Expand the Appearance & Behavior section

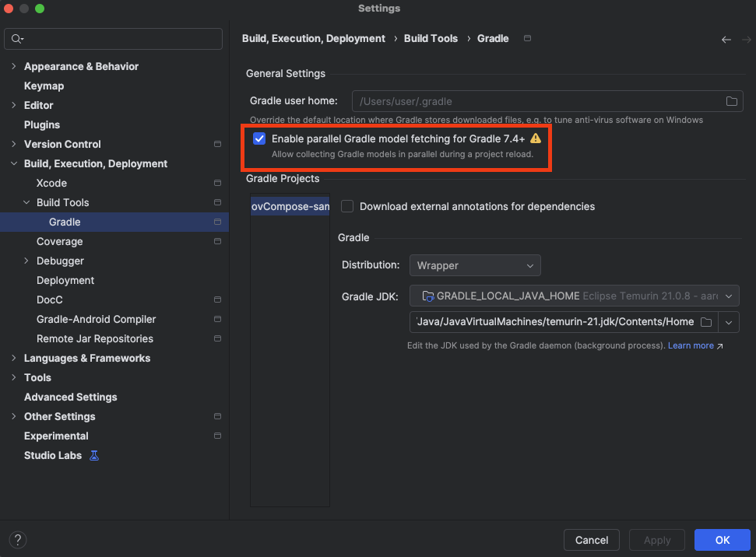click(x=13, y=66)
